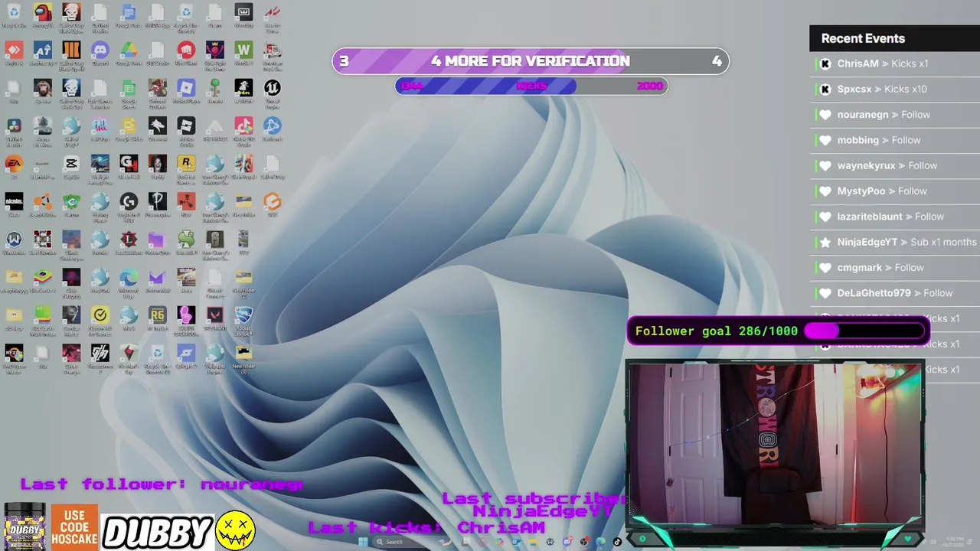The height and width of the screenshot is (551, 980).
Task: Launch Google Sheets shortcut
Action: click(129, 93)
